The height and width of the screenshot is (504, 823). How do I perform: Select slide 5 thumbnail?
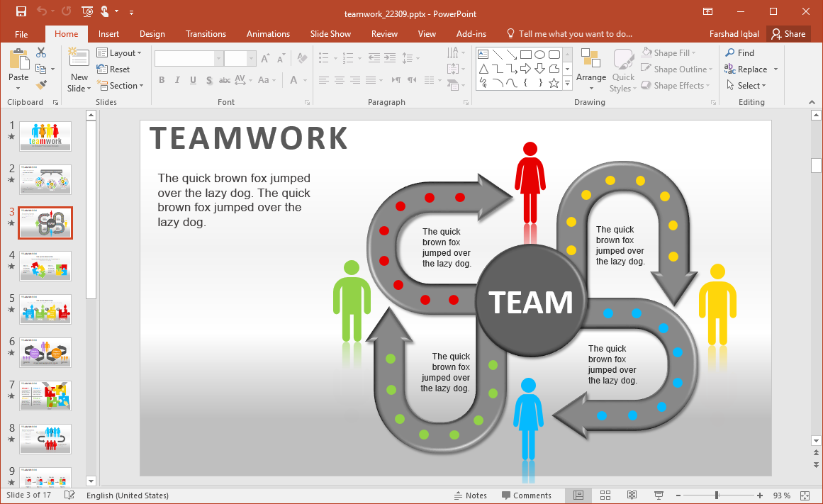tap(45, 310)
